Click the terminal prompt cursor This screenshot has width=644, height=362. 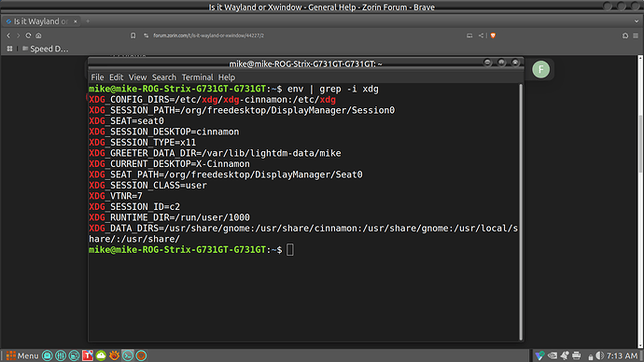pos(290,249)
